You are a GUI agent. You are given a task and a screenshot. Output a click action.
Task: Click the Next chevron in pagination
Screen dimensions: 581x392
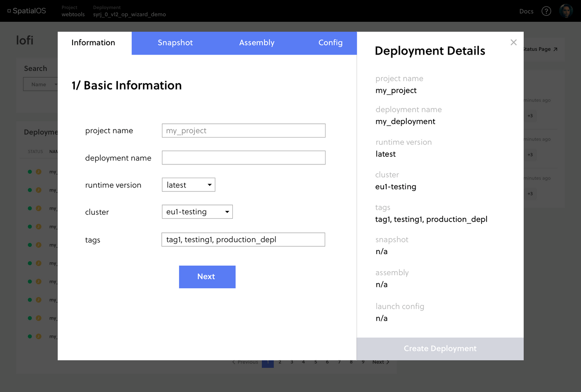point(380,362)
